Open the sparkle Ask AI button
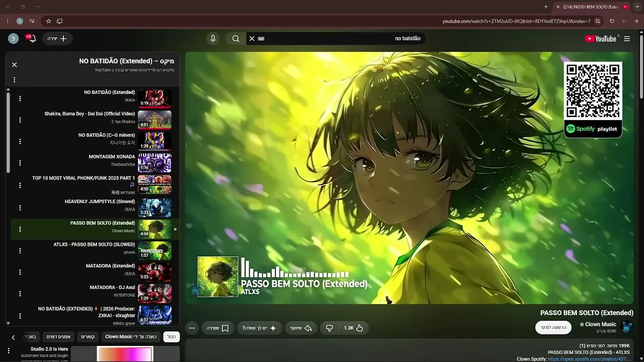 coord(260,328)
